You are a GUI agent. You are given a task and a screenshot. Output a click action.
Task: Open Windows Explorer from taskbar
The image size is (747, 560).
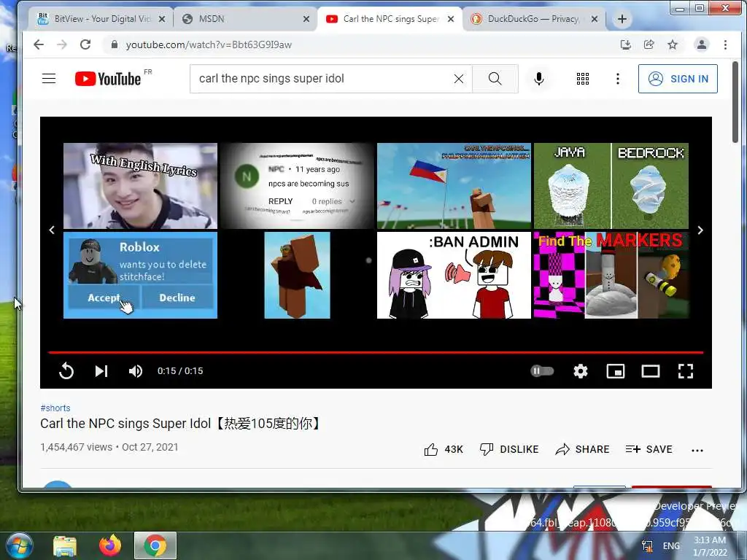tap(65, 545)
